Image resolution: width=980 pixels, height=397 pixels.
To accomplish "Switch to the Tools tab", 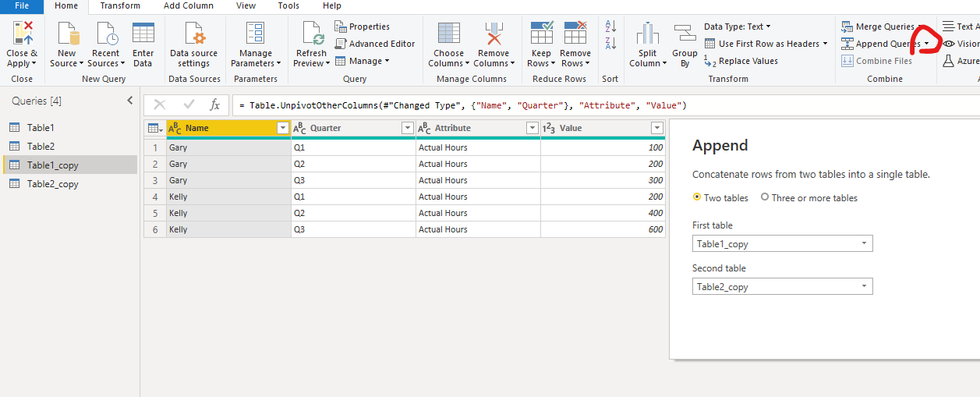I will [288, 5].
